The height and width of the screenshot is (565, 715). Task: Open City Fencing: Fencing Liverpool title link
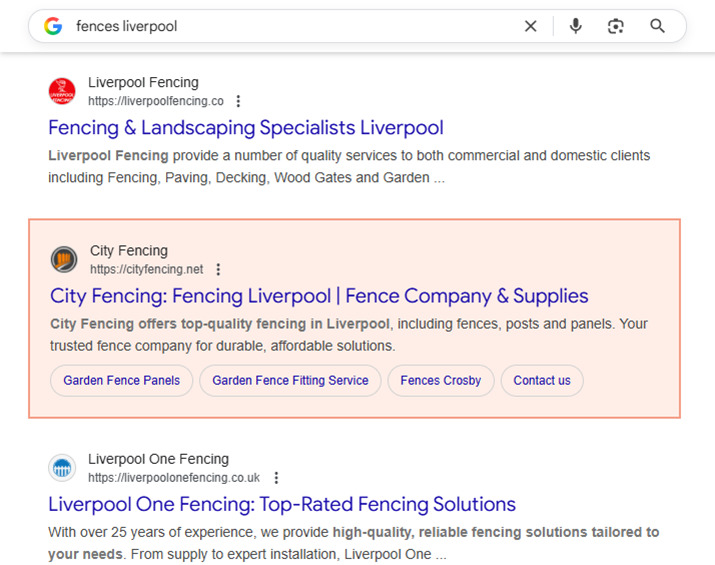pyautogui.click(x=319, y=296)
